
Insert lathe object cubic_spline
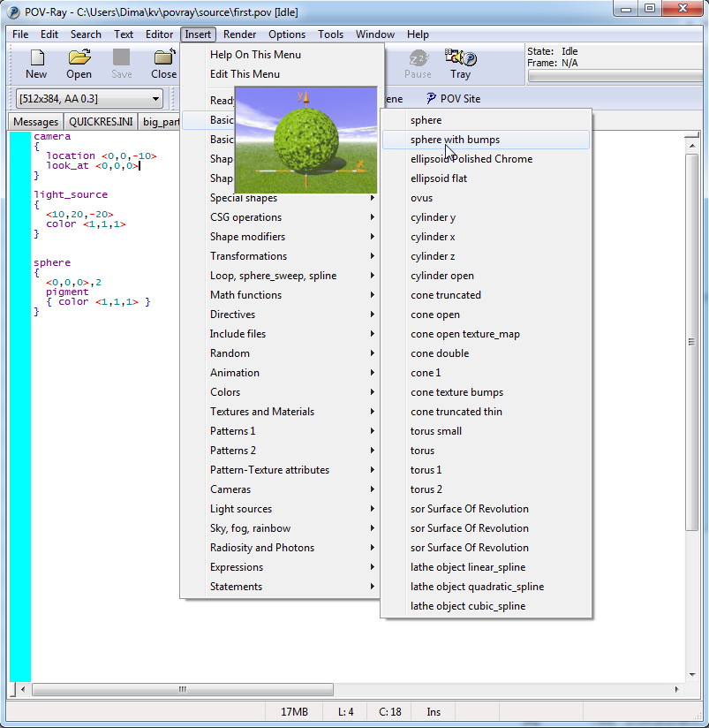pyautogui.click(x=486, y=606)
